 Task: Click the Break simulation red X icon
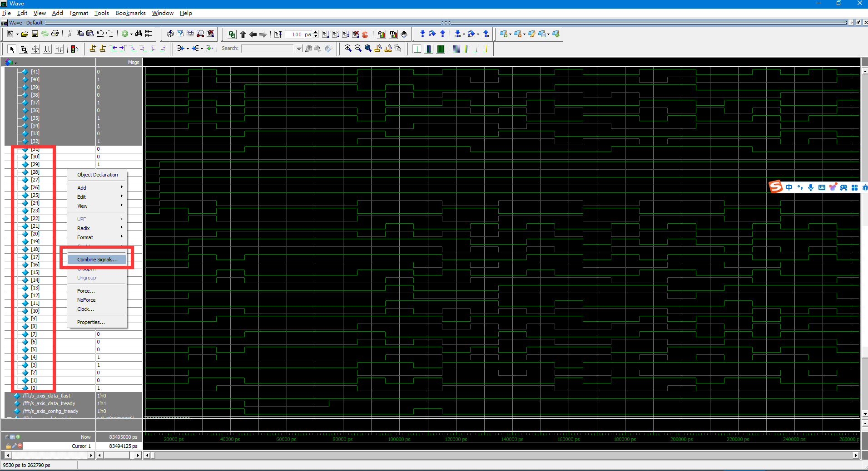(x=356, y=34)
